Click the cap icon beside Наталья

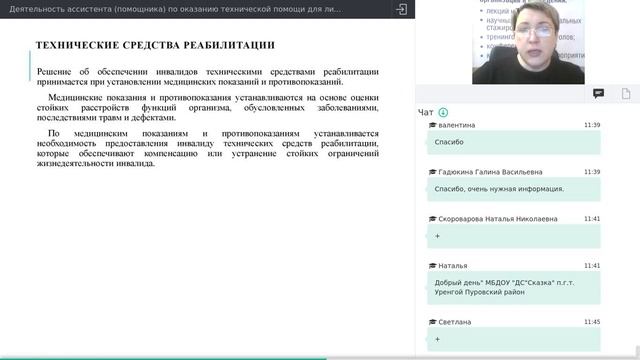click(x=433, y=266)
